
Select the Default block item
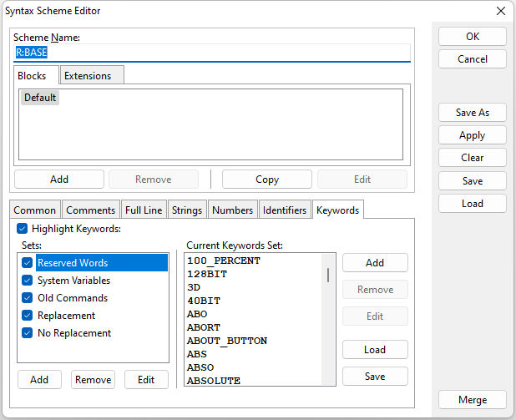[x=40, y=98]
